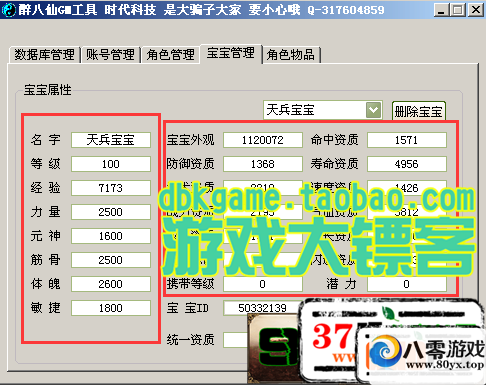486x385 pixels.
Task: Edit the 潜力 field showing 0
Action: (x=407, y=284)
